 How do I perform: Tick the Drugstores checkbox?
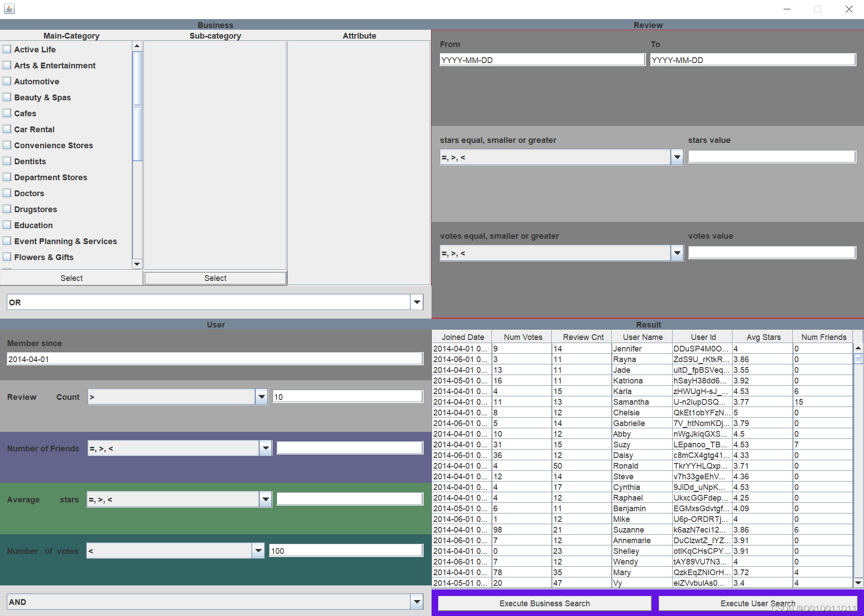(7, 209)
